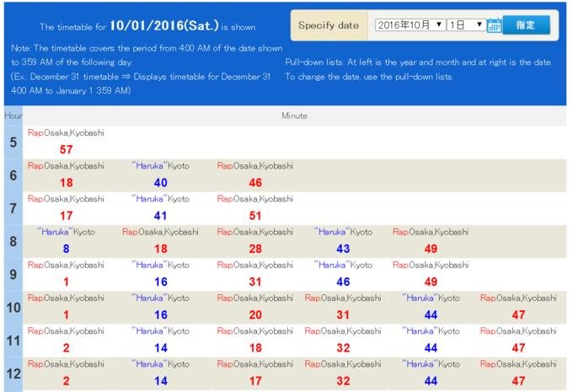Choose the 10:20 Rap Osaka,Kyobashi departure
Viewport: 573px width, 392px height.
255,314
